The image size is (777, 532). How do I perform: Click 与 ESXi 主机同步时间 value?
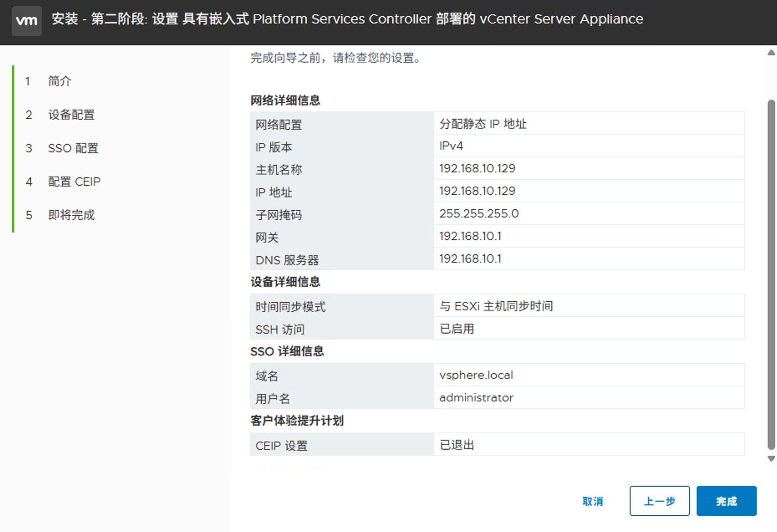(x=496, y=306)
